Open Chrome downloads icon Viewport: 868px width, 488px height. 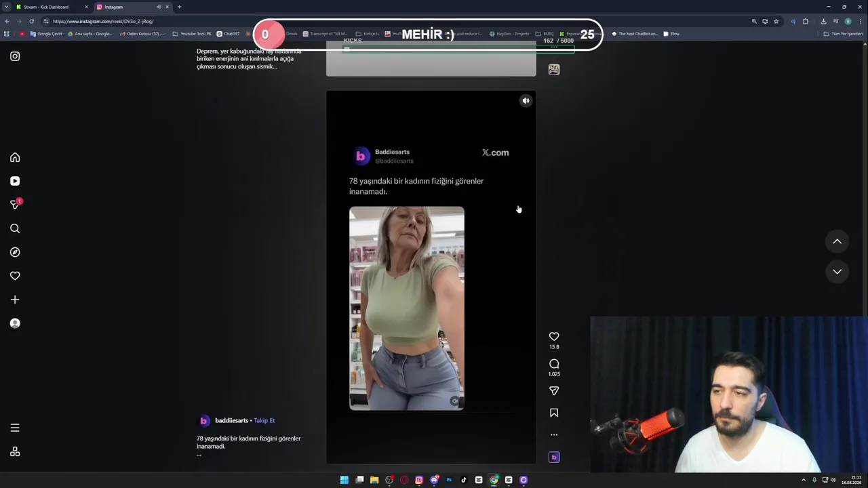point(823,21)
